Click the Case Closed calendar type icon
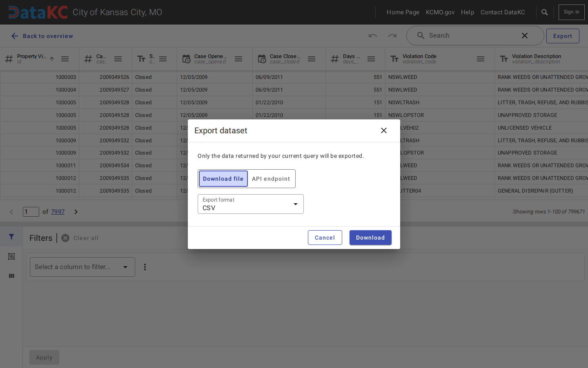 [x=262, y=59]
